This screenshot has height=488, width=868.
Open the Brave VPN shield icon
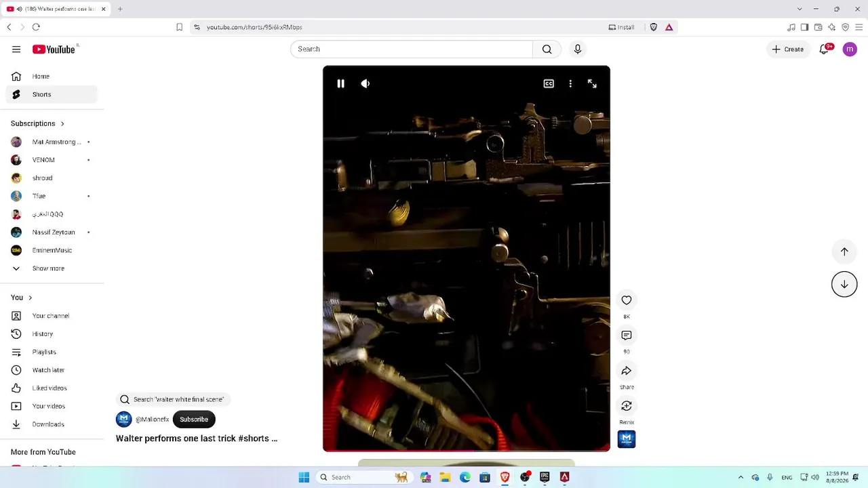(x=846, y=27)
